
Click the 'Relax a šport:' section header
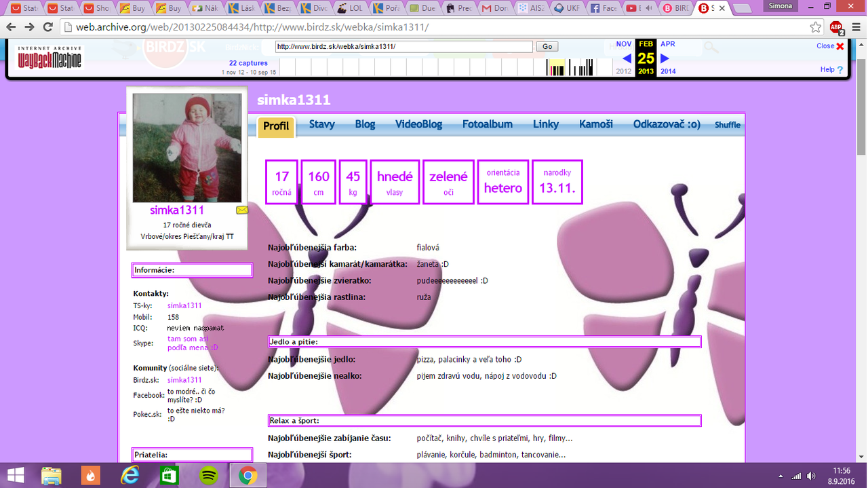(484, 421)
